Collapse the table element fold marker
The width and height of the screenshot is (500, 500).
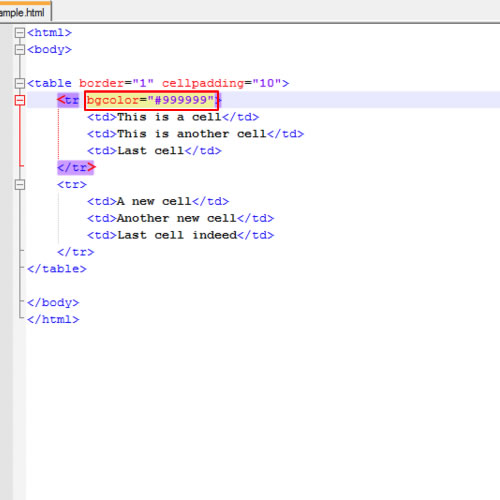click(20, 83)
